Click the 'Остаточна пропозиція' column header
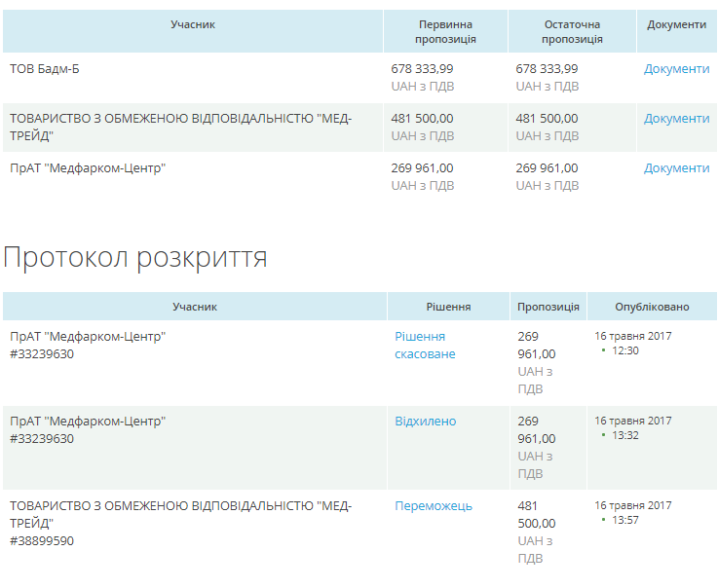This screenshot has height=588, width=718. (572, 31)
